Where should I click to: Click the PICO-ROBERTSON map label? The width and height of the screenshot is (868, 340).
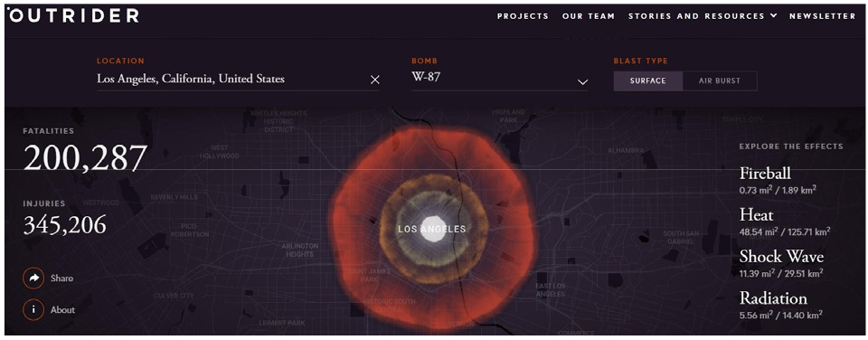(x=190, y=231)
